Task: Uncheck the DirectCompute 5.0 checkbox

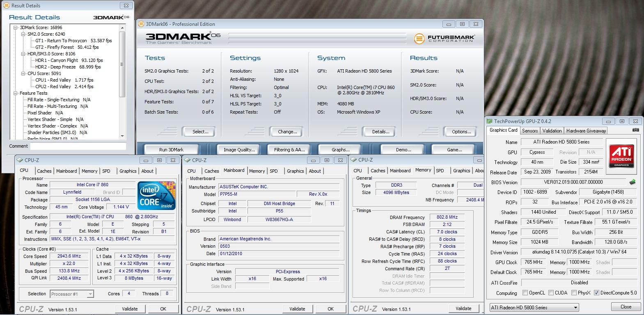Action: [596, 293]
